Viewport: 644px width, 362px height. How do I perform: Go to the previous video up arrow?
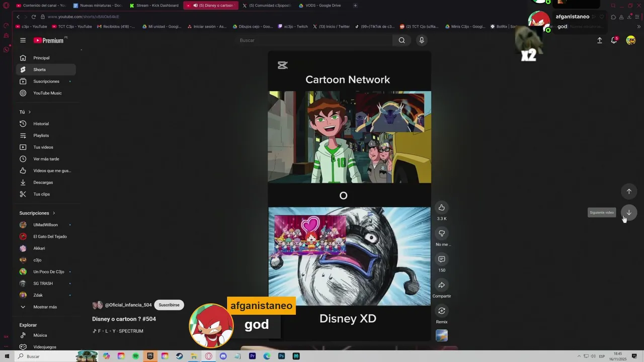click(x=628, y=191)
